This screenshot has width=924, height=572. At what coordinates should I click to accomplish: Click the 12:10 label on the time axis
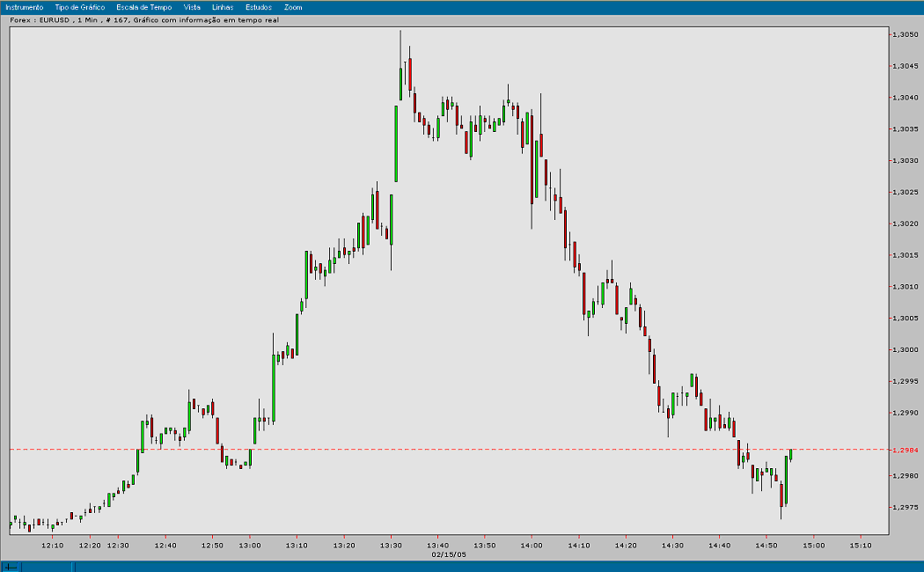coord(53,545)
